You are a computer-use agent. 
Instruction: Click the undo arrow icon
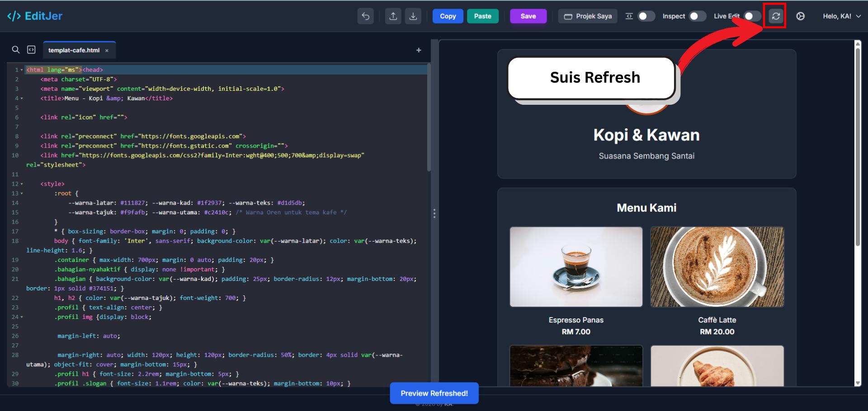pos(365,16)
